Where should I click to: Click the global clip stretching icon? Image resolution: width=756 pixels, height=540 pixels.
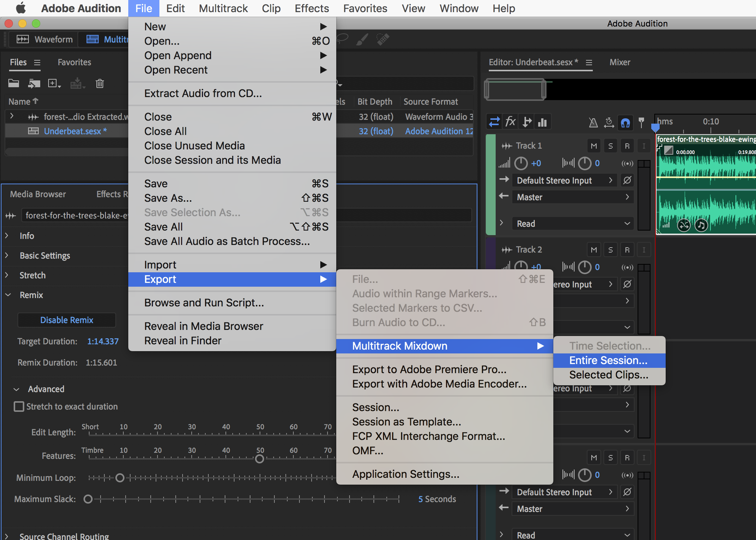(x=609, y=122)
